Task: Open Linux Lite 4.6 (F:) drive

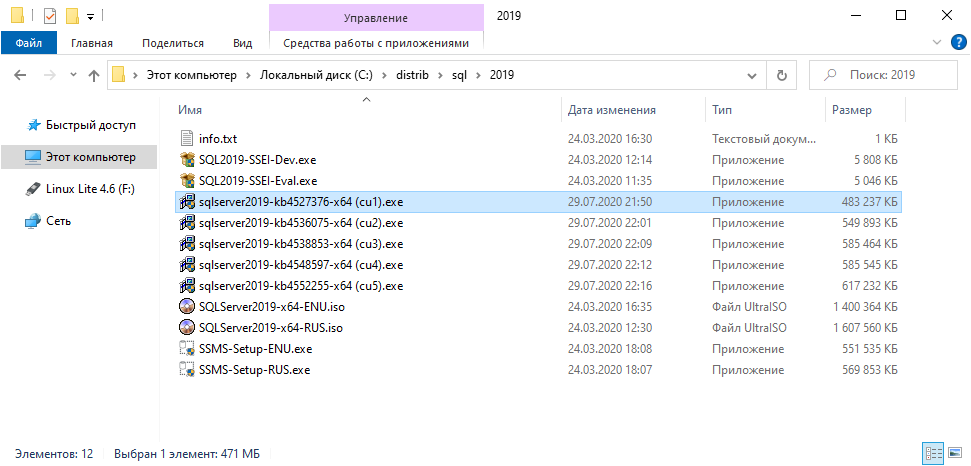Action: click(x=90, y=189)
